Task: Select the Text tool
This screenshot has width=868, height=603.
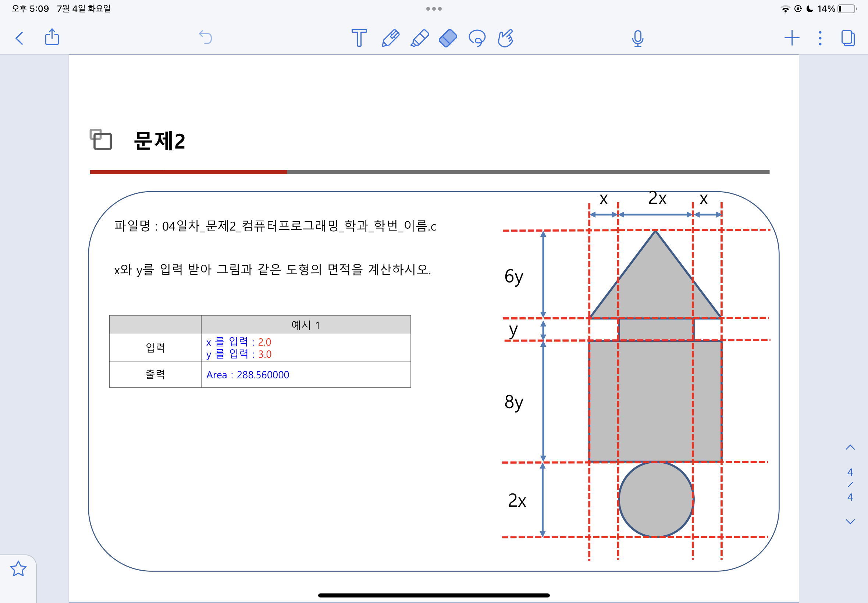Action: click(359, 38)
